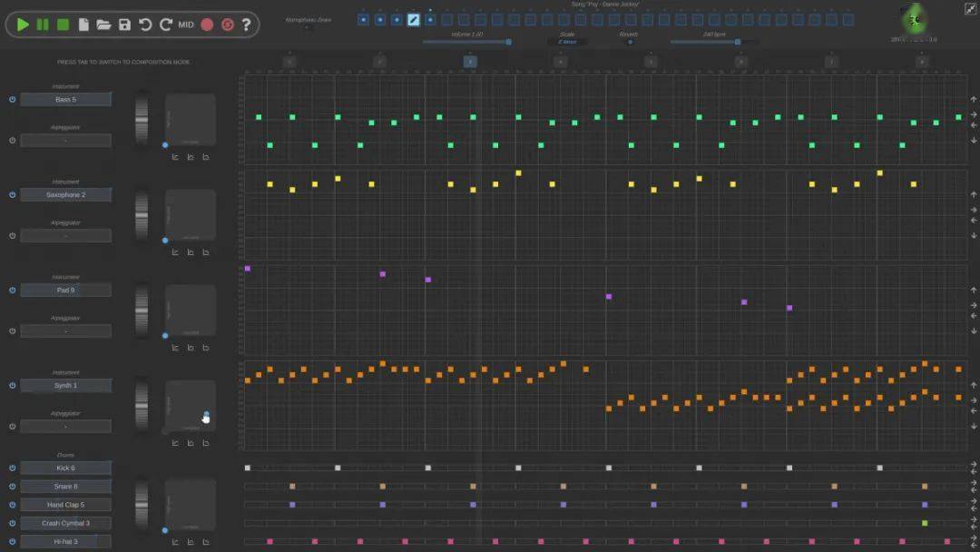Toggle the Saxophone 2 arpeggiator power
Image resolution: width=980 pixels, height=552 pixels.
click(12, 236)
